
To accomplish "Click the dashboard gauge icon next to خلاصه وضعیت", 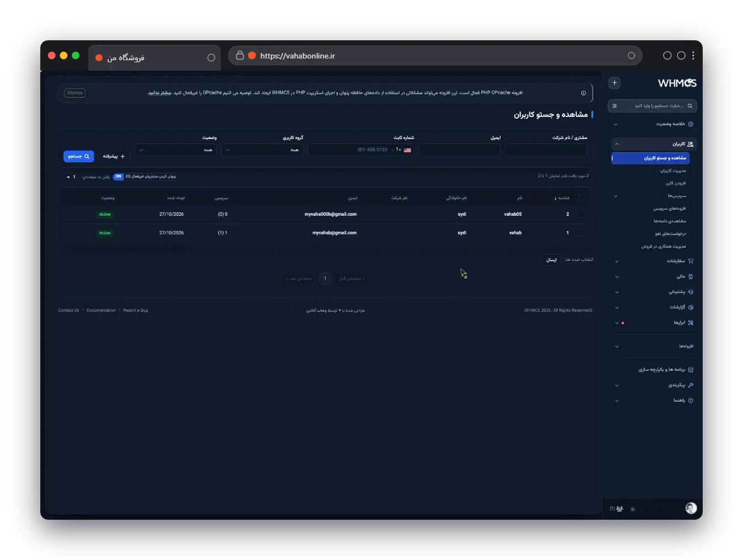I will [691, 124].
